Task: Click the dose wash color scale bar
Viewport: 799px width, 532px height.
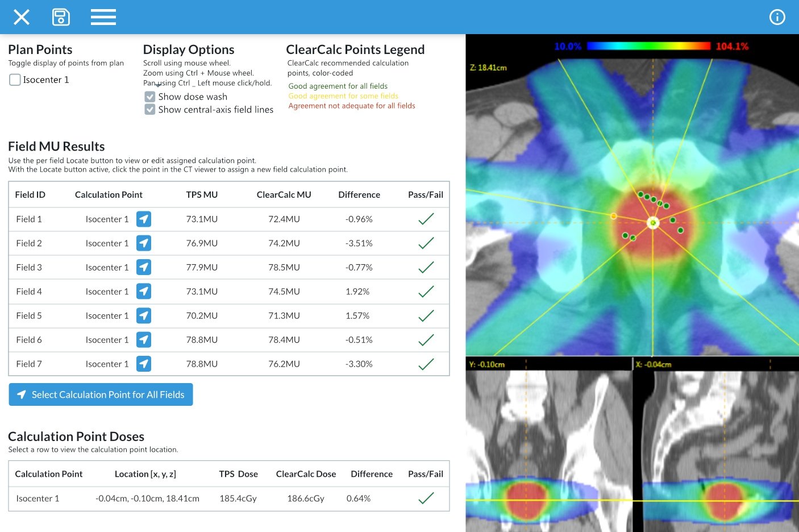Action: coord(648,46)
